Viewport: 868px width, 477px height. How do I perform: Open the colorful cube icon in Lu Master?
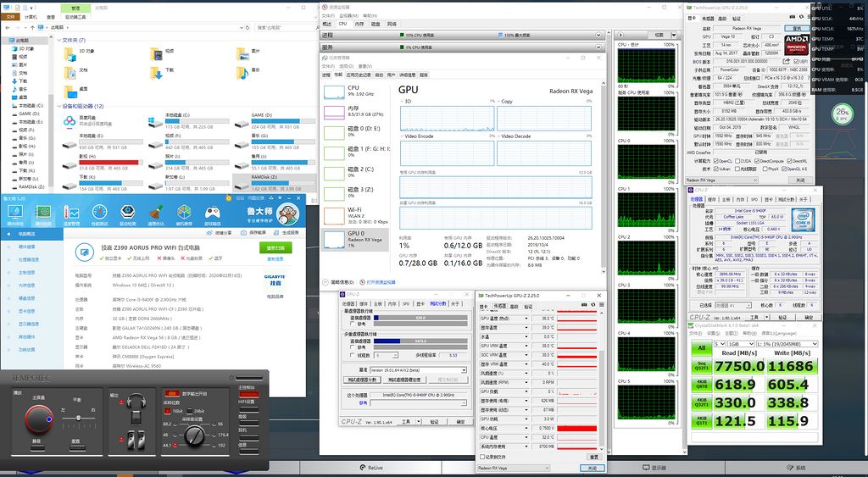[x=184, y=213]
